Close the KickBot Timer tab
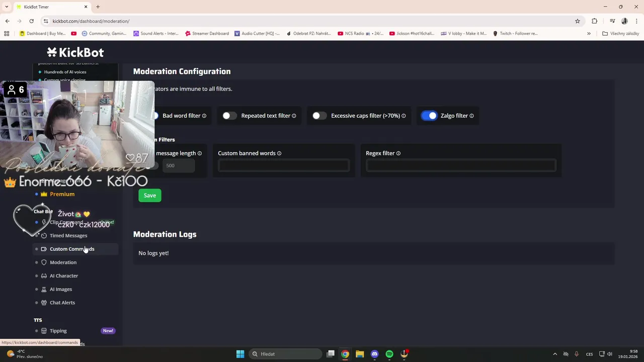The width and height of the screenshot is (644, 362). [86, 7]
